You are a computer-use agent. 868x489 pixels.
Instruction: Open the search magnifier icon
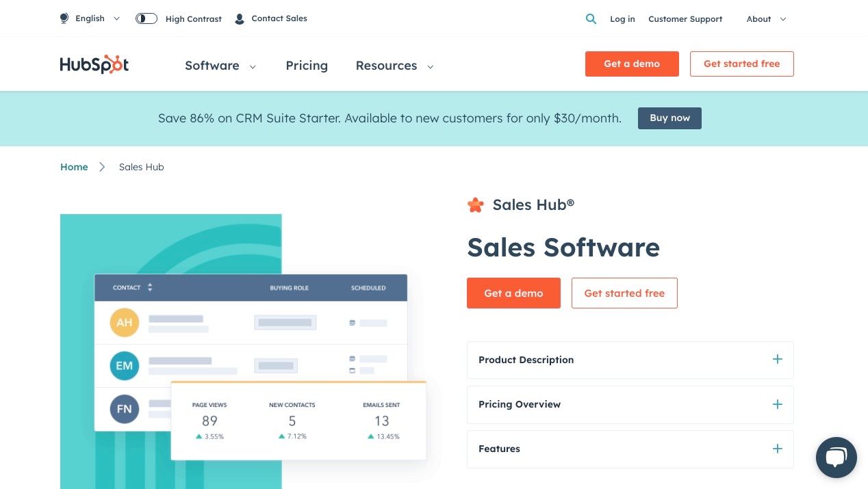click(591, 19)
